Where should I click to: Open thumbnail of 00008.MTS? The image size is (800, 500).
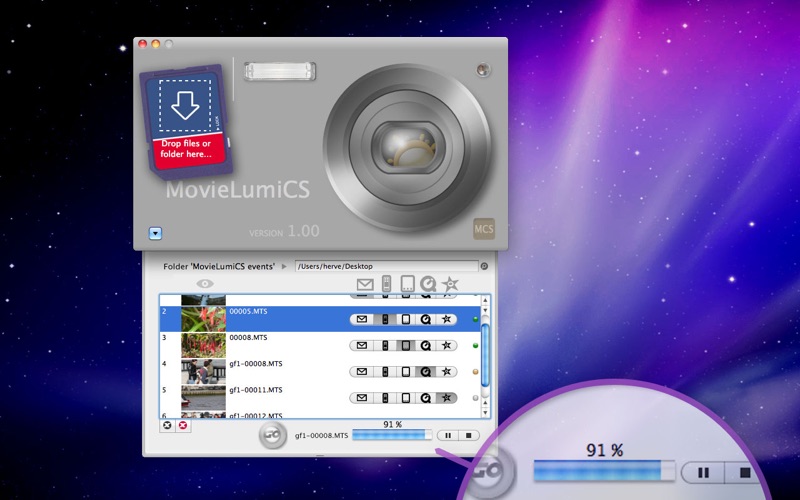[203, 345]
